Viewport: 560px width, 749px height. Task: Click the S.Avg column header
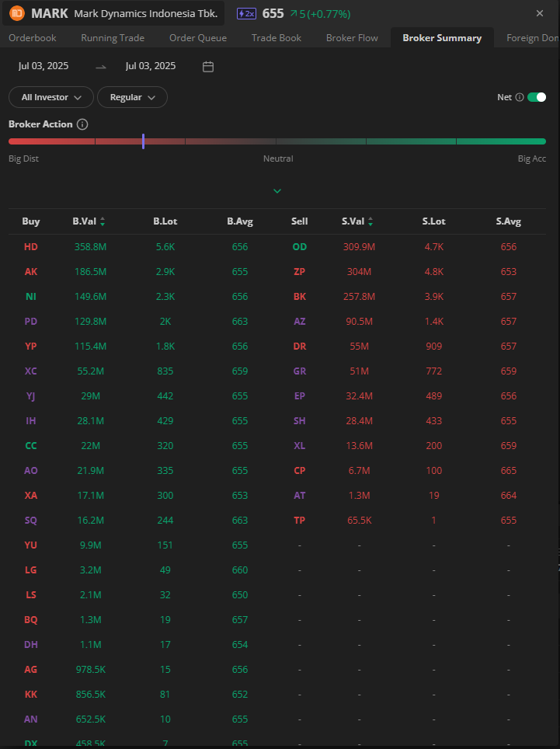tap(509, 221)
